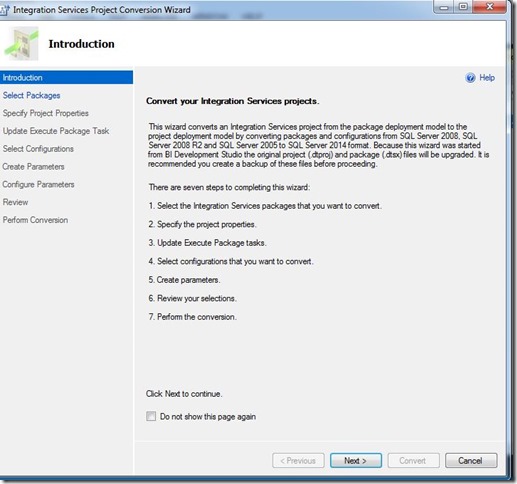517x484 pixels.
Task: Click the Introduction header package icon
Action: tap(21, 44)
